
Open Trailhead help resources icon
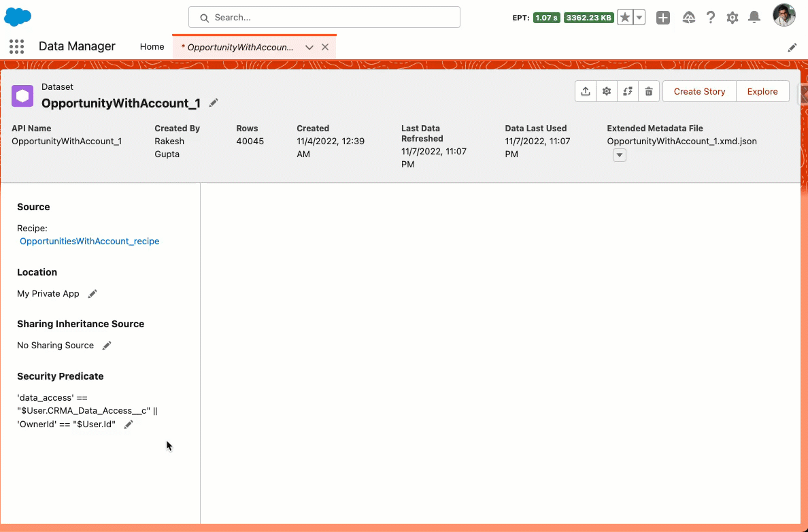[688, 18]
